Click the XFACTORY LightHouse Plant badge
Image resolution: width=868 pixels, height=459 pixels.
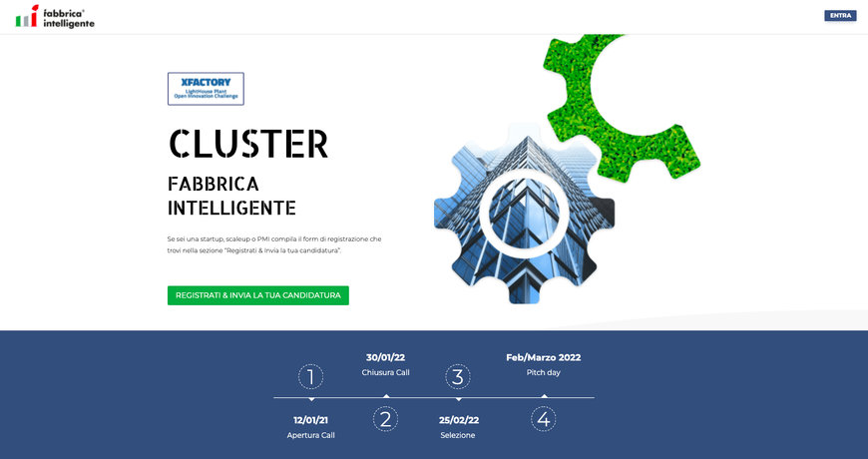(206, 89)
